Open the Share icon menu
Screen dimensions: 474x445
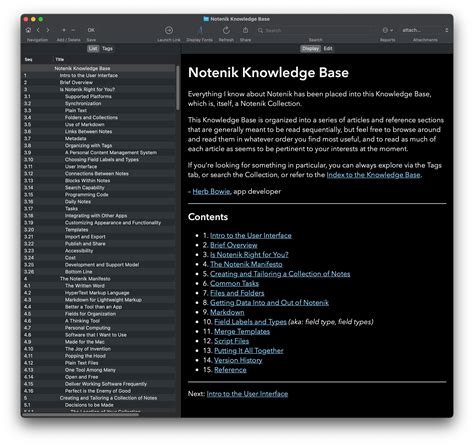[245, 30]
